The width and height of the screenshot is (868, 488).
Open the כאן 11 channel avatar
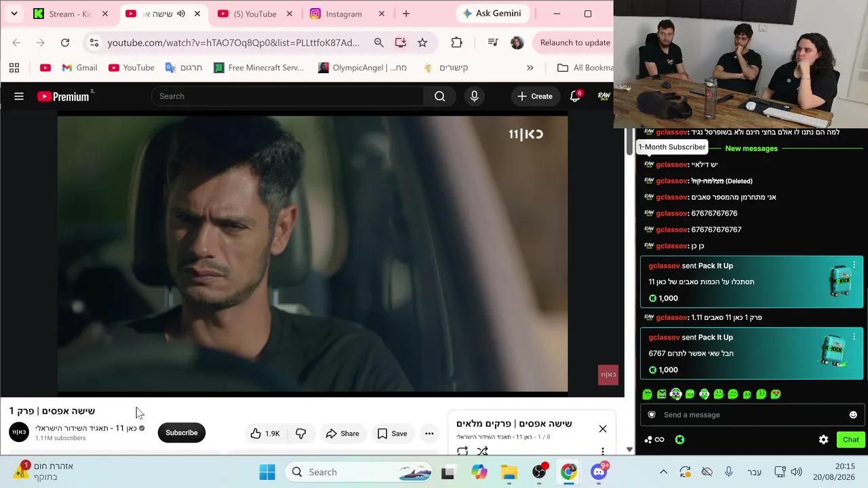tap(19, 432)
